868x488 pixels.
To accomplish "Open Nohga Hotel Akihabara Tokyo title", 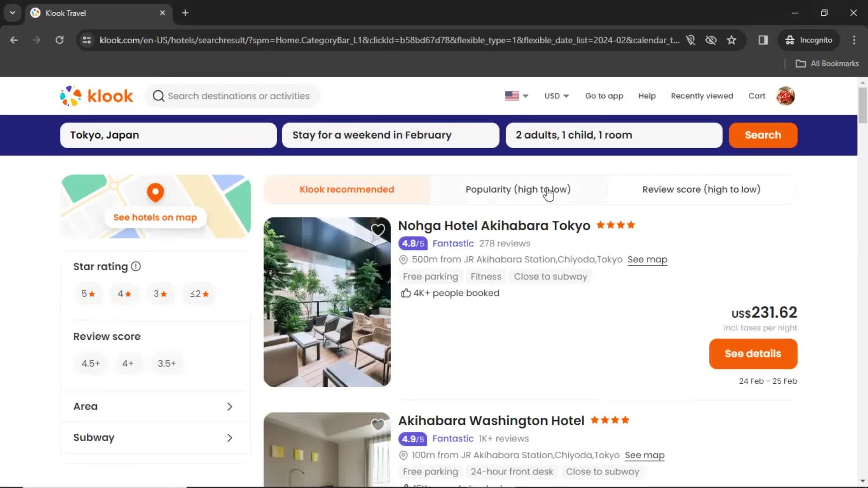I will coord(494,225).
